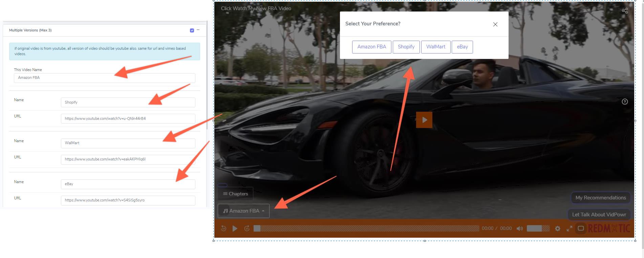Rewind 10 seconds in the player
Viewport: 644px width, 258px height.
223,229
